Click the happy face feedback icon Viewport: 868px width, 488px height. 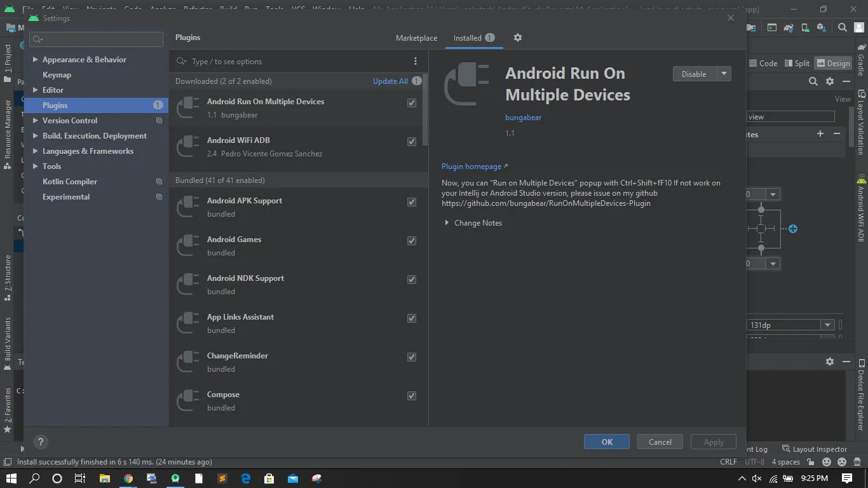point(827,462)
